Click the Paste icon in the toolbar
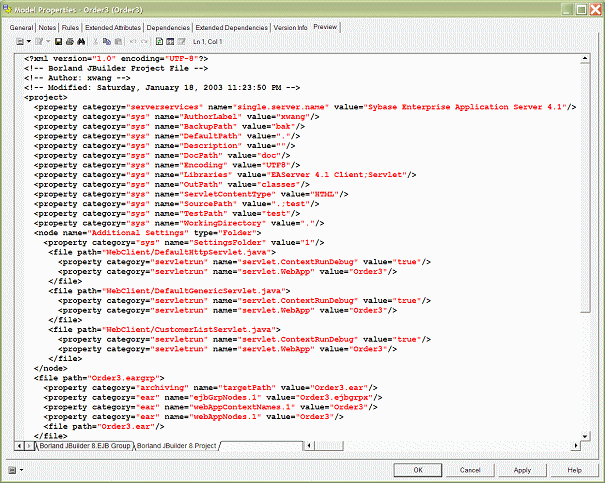 pos(117,41)
